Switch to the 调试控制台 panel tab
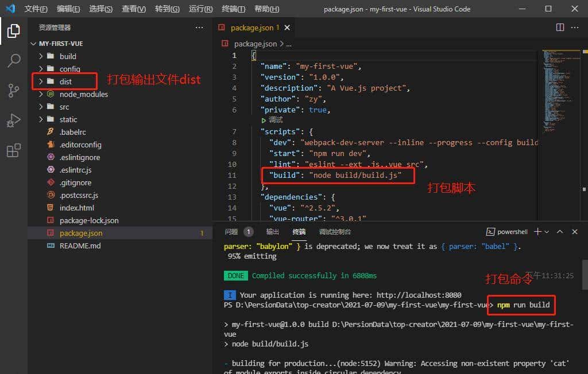Image resolution: width=588 pixels, height=374 pixels. [335, 232]
